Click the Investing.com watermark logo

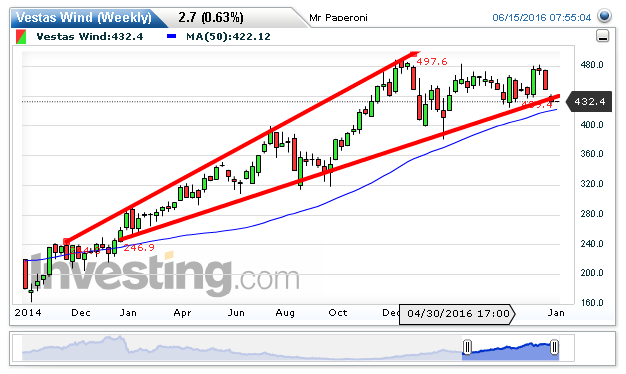[165, 275]
